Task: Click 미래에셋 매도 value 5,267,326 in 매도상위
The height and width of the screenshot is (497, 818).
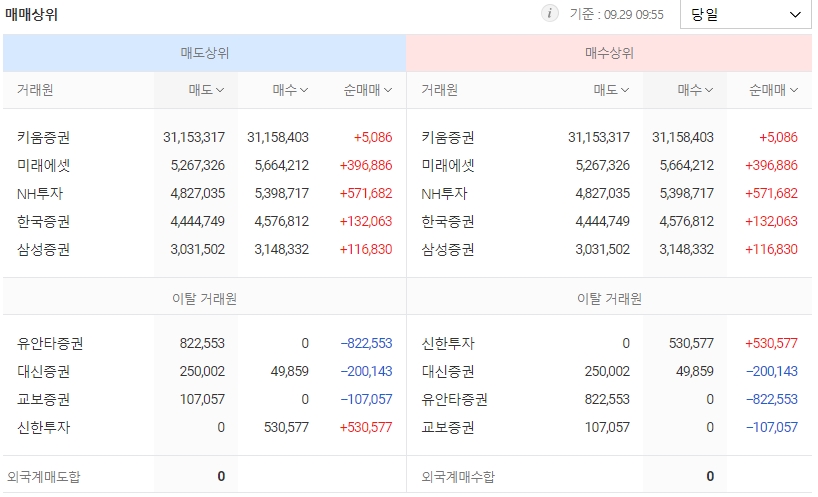Action: [x=198, y=165]
